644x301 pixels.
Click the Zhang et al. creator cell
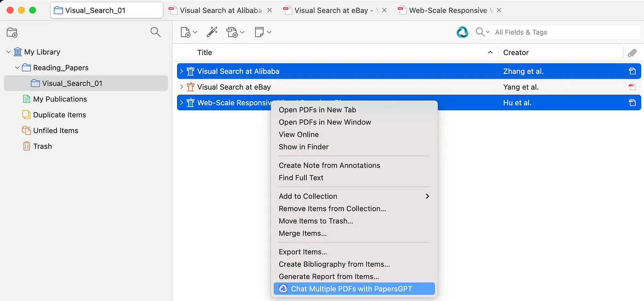click(523, 71)
